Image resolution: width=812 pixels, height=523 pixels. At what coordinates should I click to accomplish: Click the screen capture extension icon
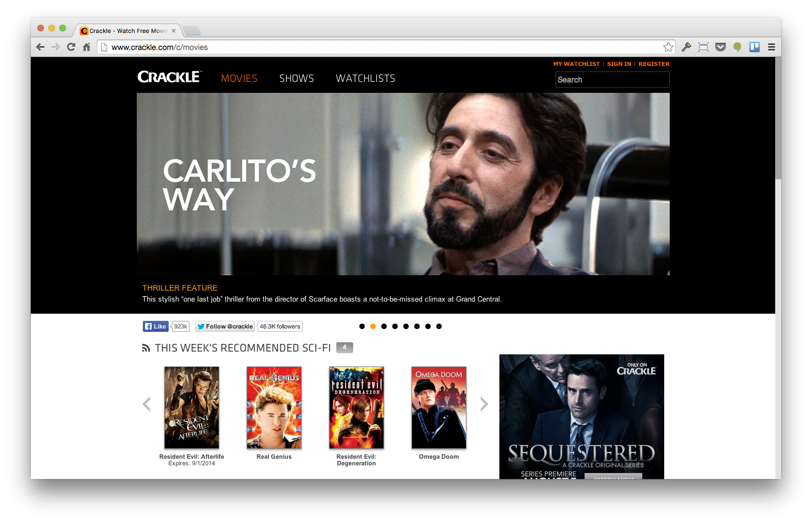[703, 47]
